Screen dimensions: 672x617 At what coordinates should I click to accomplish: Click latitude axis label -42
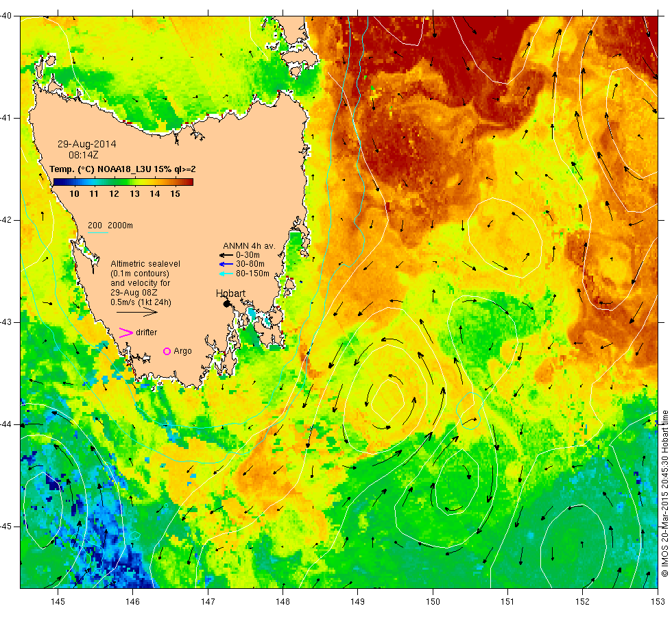(x=6, y=220)
